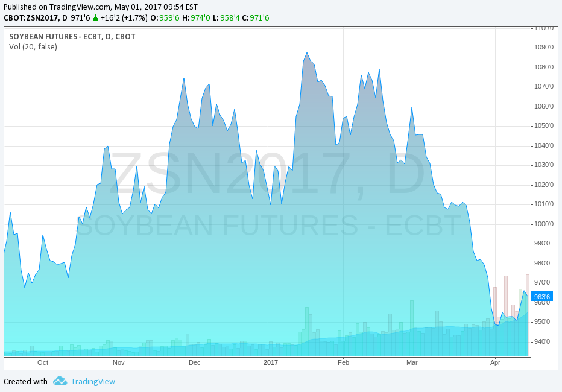Select the Oct marker on time axis
This screenshot has height=392, width=562.
point(43,362)
